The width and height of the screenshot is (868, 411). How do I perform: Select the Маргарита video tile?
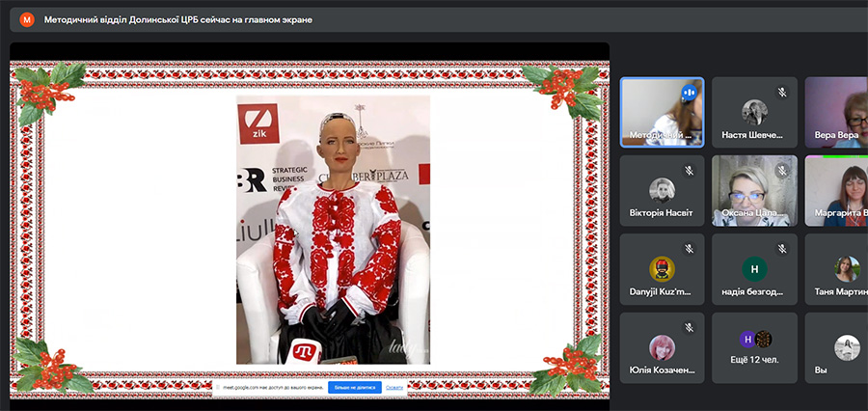[836, 190]
